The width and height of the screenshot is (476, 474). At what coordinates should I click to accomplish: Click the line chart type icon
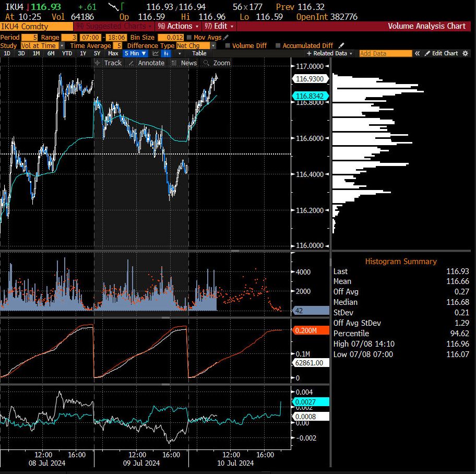pyautogui.click(x=156, y=53)
